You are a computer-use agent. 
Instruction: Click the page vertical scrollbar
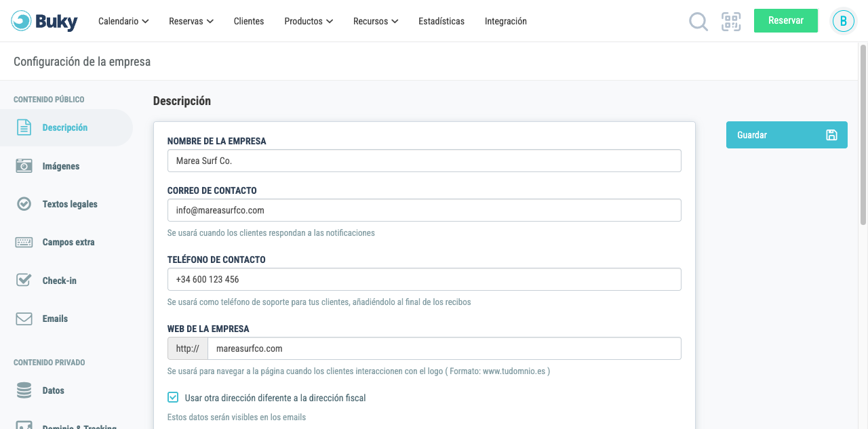(x=863, y=134)
